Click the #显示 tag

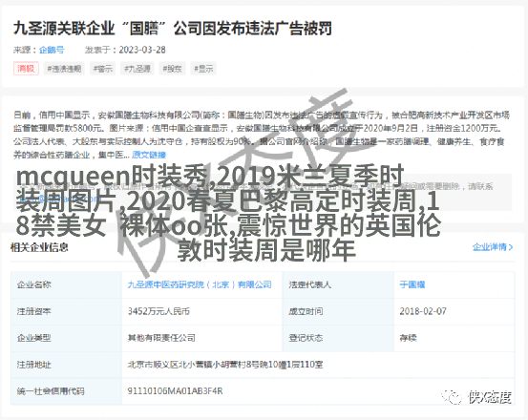click(203, 69)
